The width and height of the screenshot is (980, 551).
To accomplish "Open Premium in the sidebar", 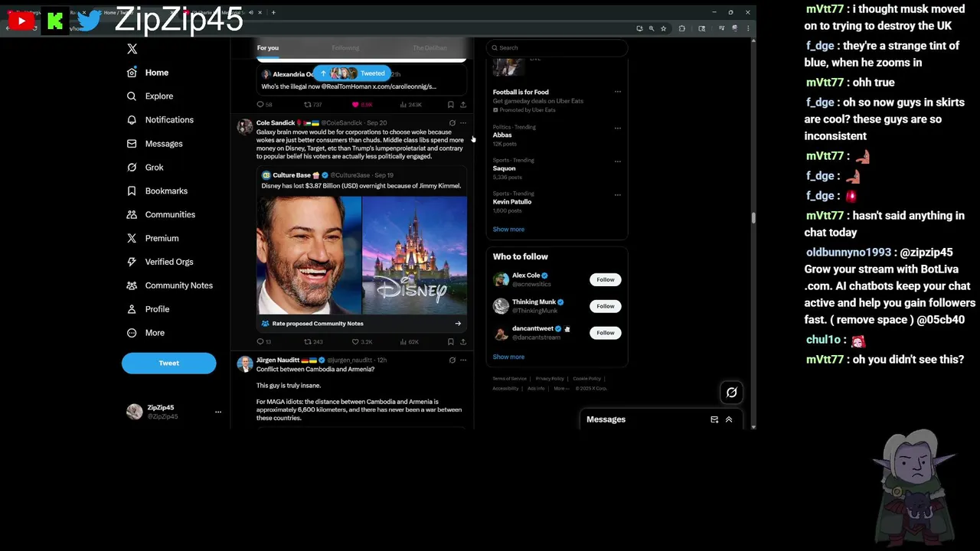I will pyautogui.click(x=152, y=239).
